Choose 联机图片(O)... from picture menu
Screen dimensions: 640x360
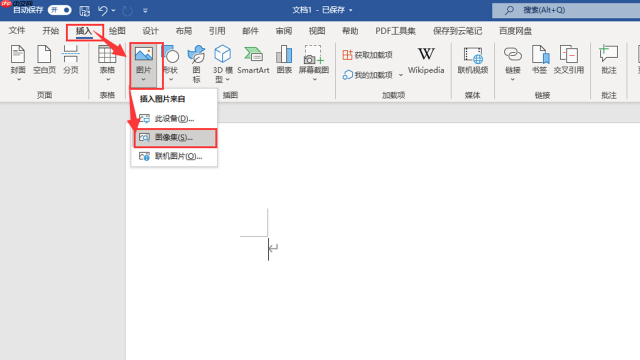click(x=174, y=156)
